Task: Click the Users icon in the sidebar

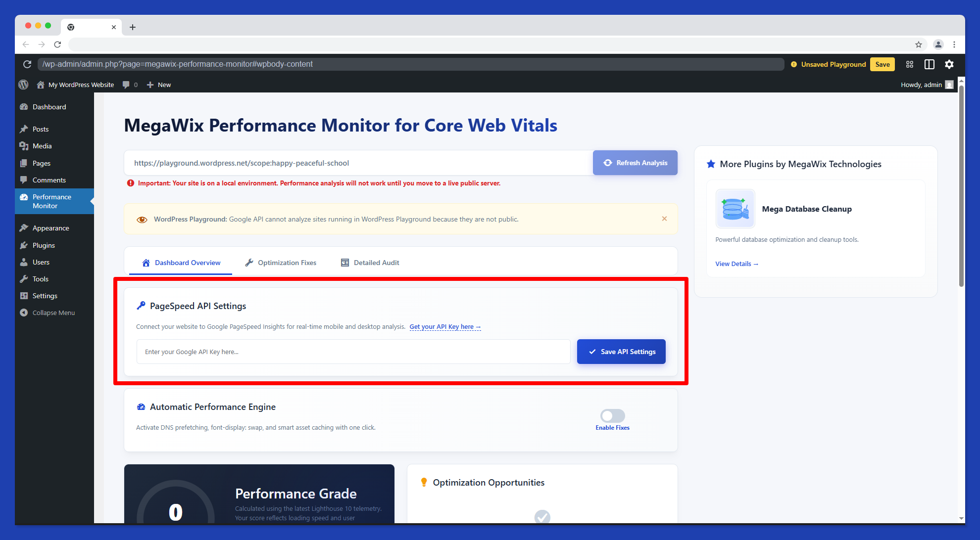Action: tap(24, 262)
